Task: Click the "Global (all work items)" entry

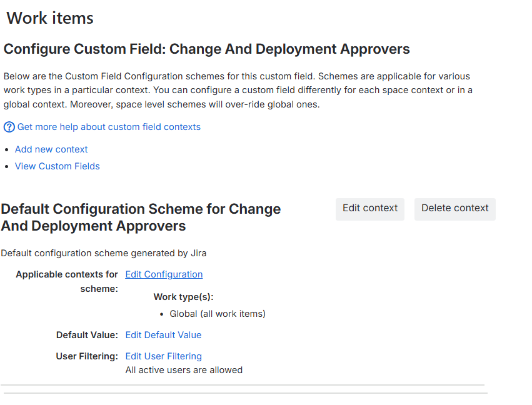Action: point(218,314)
